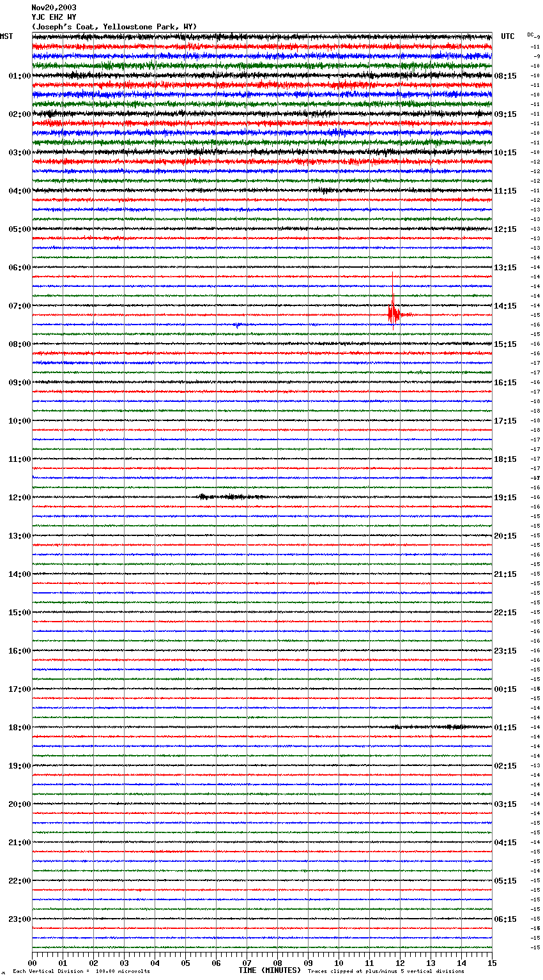543x980 pixels.
Task: Select the 23:00 MST time label
Action: (20, 919)
